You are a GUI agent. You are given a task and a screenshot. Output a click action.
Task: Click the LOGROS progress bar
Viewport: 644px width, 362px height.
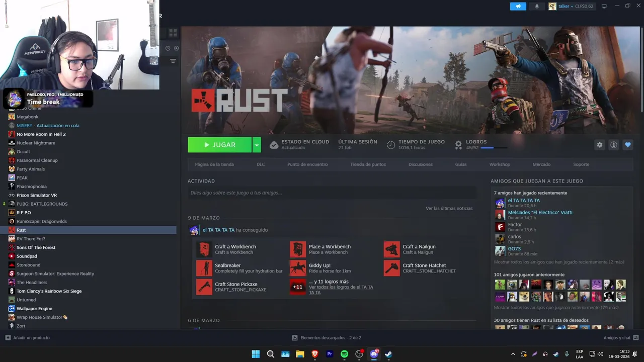pyautogui.click(x=494, y=148)
